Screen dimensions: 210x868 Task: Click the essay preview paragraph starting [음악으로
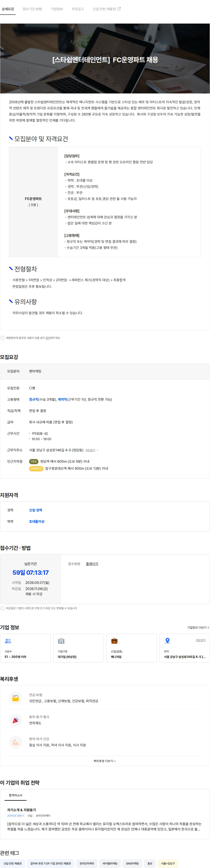(104, 826)
